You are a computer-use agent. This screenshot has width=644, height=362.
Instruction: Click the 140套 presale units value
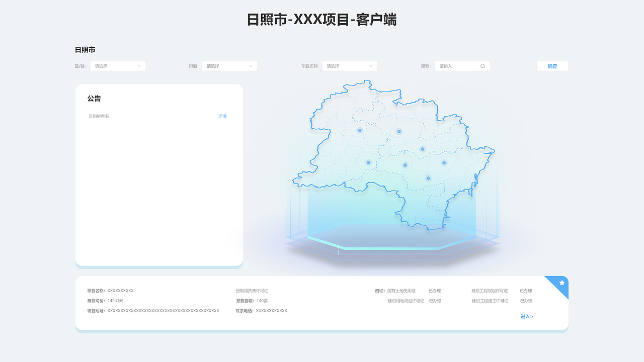[262, 301]
